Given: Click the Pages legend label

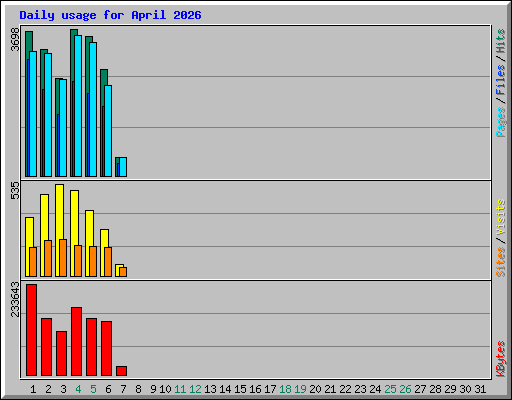Looking at the screenshot, I should pyautogui.click(x=501, y=122).
